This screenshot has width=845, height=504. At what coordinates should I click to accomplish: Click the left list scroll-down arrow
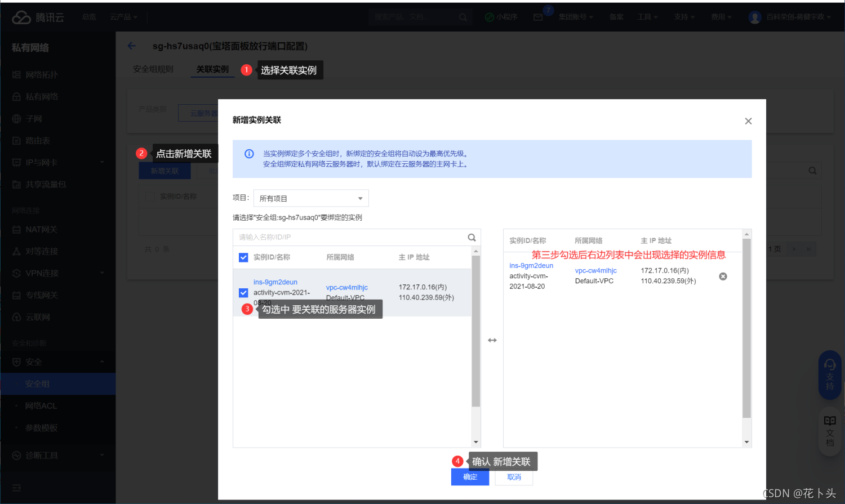coord(476,442)
